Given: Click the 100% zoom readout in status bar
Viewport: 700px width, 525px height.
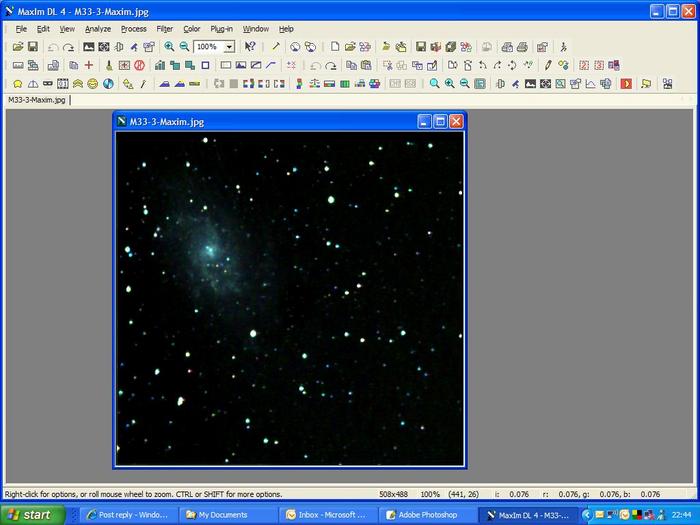Looking at the screenshot, I should tap(430, 494).
